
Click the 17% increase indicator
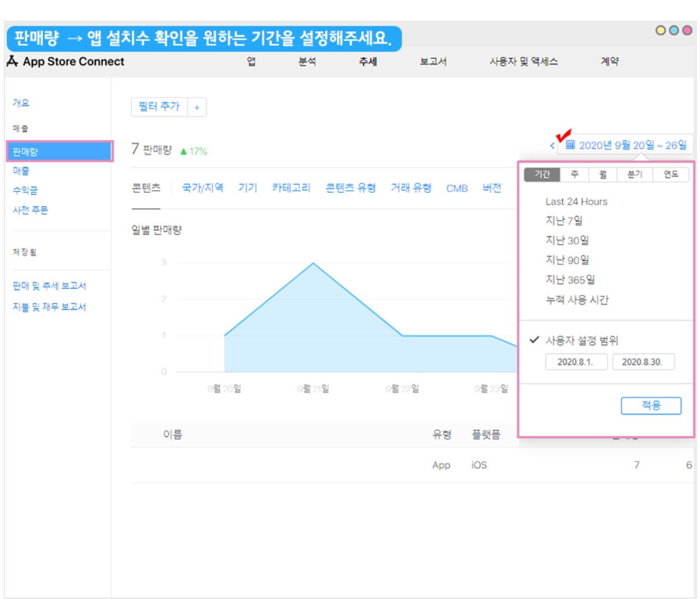point(194,152)
